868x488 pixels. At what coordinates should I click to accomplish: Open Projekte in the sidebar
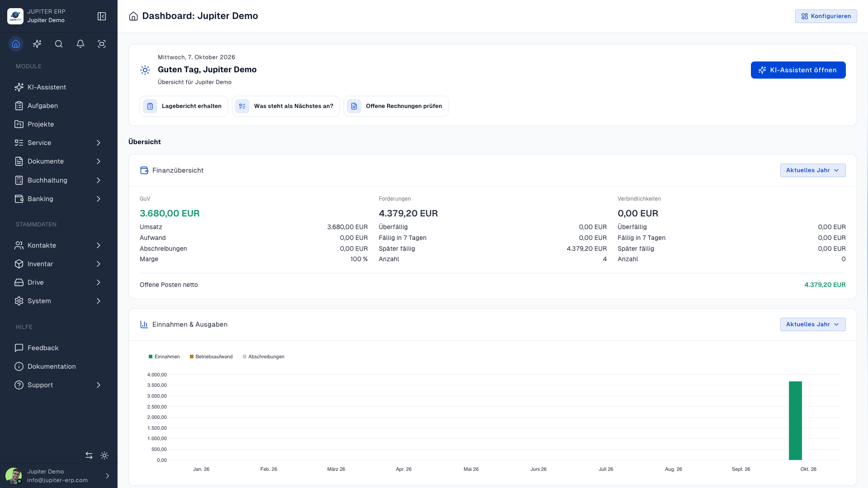[x=59, y=124]
